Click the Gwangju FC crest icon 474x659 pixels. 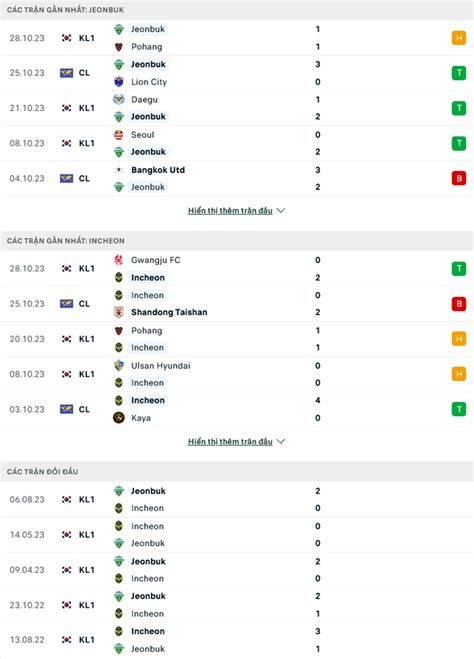(x=119, y=260)
